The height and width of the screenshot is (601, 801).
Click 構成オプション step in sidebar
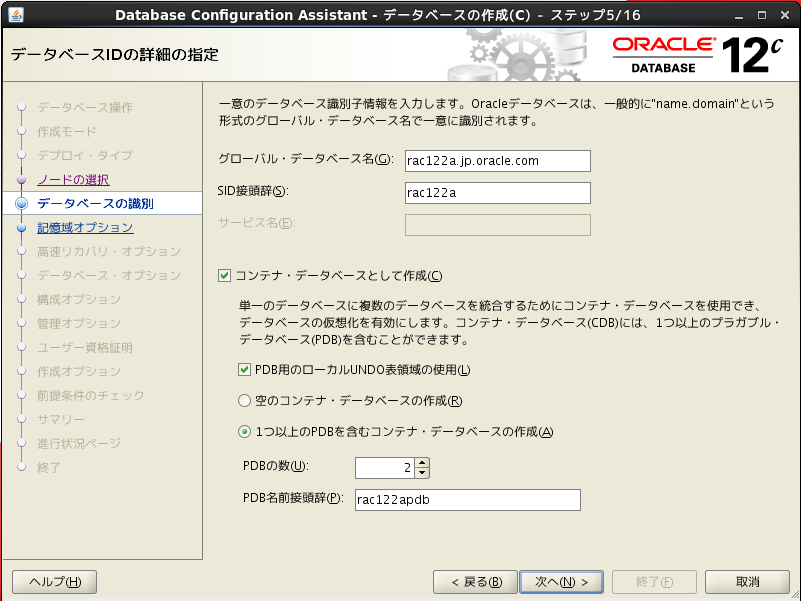79,299
